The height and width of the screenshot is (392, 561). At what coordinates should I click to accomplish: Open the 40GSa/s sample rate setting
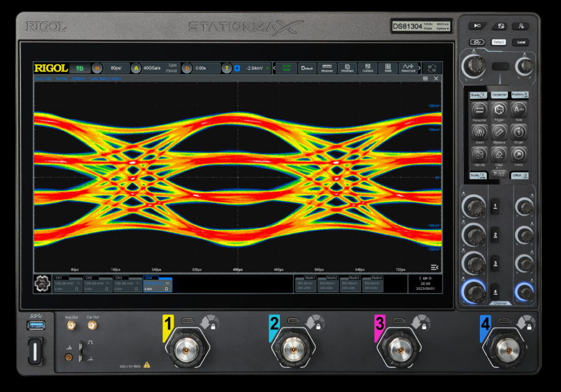tap(160, 68)
